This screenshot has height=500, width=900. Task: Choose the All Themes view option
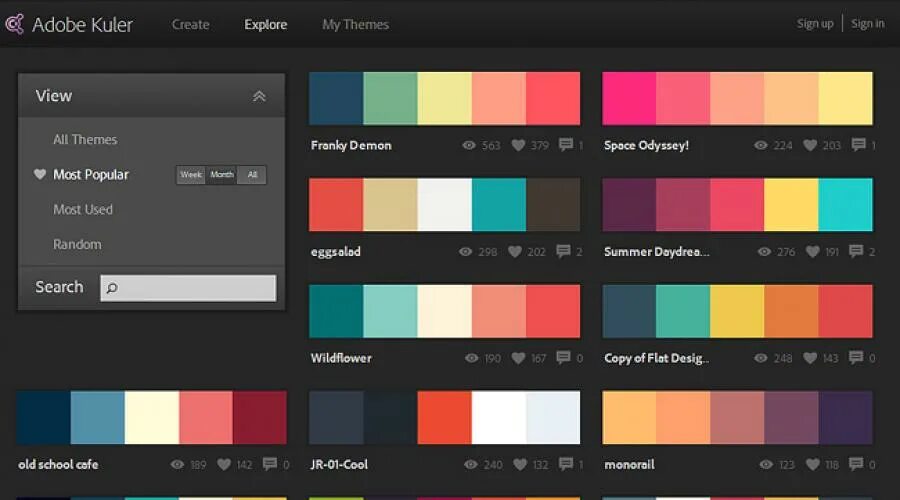85,139
